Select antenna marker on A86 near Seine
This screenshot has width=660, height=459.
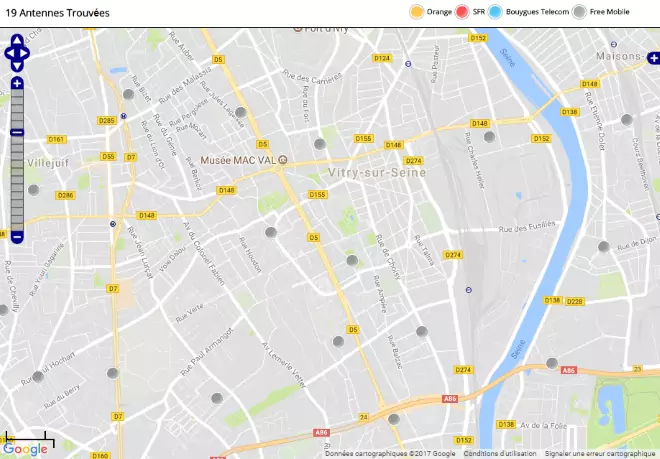click(552, 363)
